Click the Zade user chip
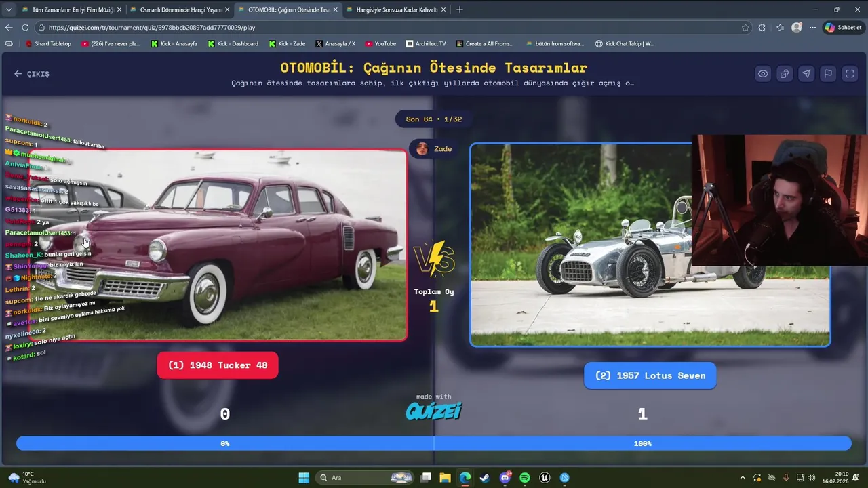 [x=434, y=149]
